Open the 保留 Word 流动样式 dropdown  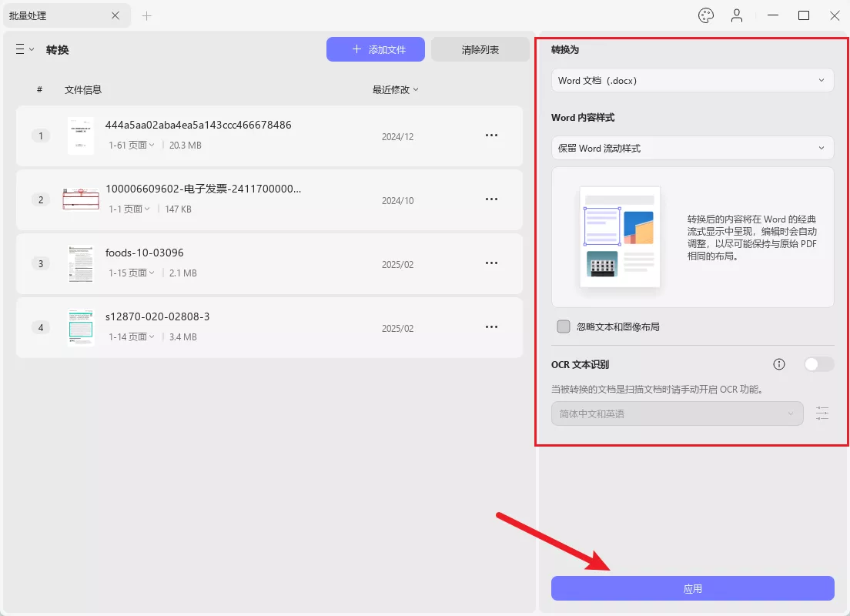pos(692,148)
